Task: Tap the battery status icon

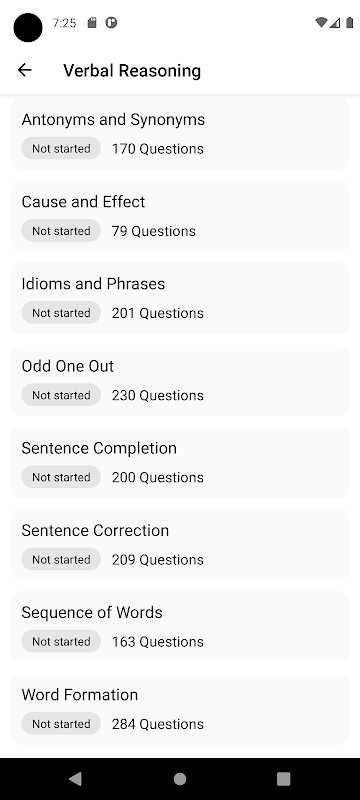Action: click(349, 22)
